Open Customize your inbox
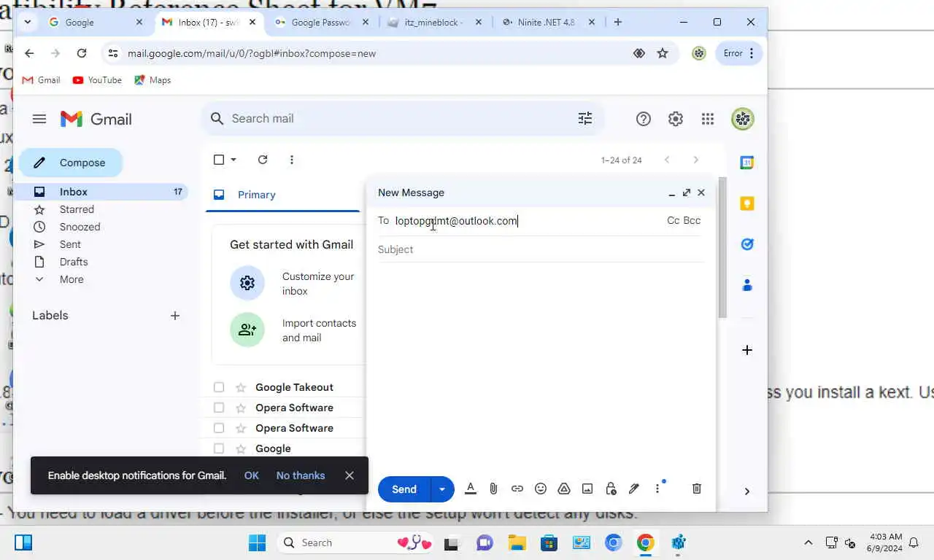 293,284
